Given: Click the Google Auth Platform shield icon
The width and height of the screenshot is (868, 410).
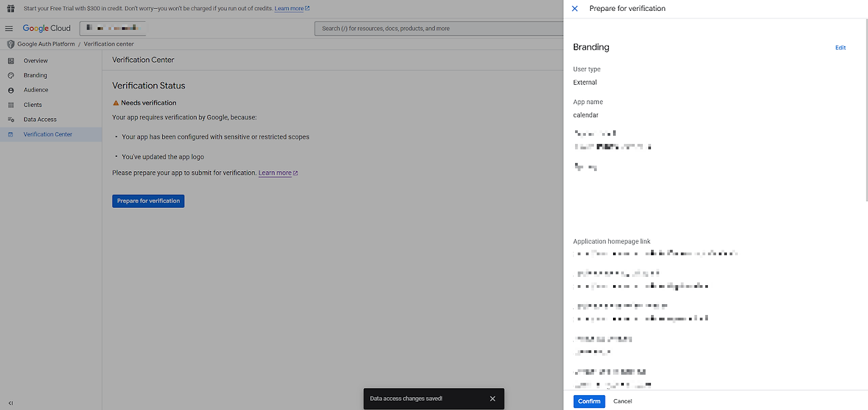Looking at the screenshot, I should (10, 44).
